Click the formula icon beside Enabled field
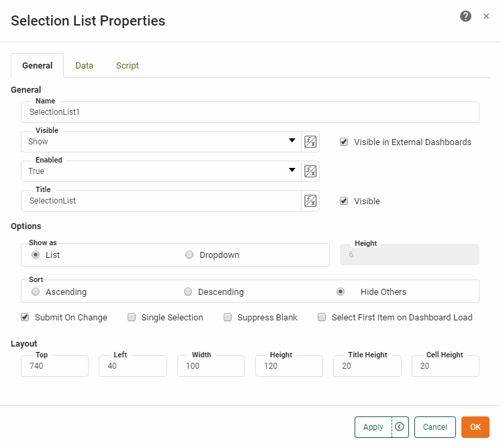The image size is (503, 448). point(310,171)
